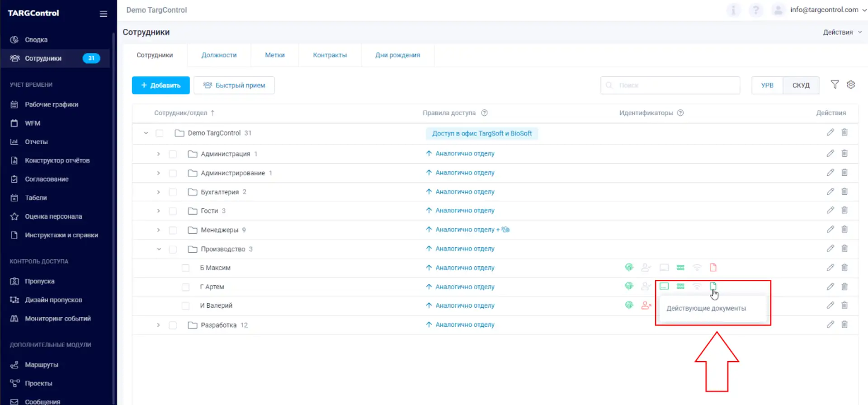Open info@targcontrol.com account dropdown
Viewport: 868px width, 405px height.
tap(828, 10)
